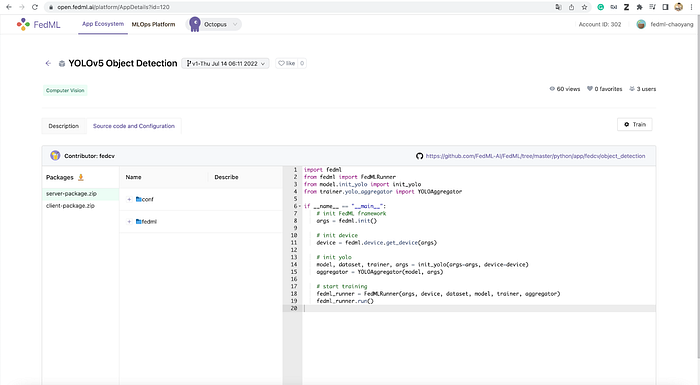Switch to the App Ecosystem tab
This screenshot has height=385, width=700.
click(103, 24)
